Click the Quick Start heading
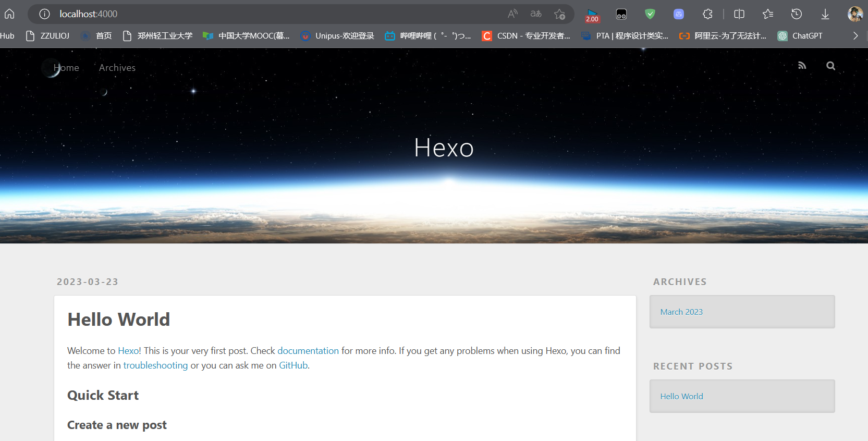 click(103, 396)
